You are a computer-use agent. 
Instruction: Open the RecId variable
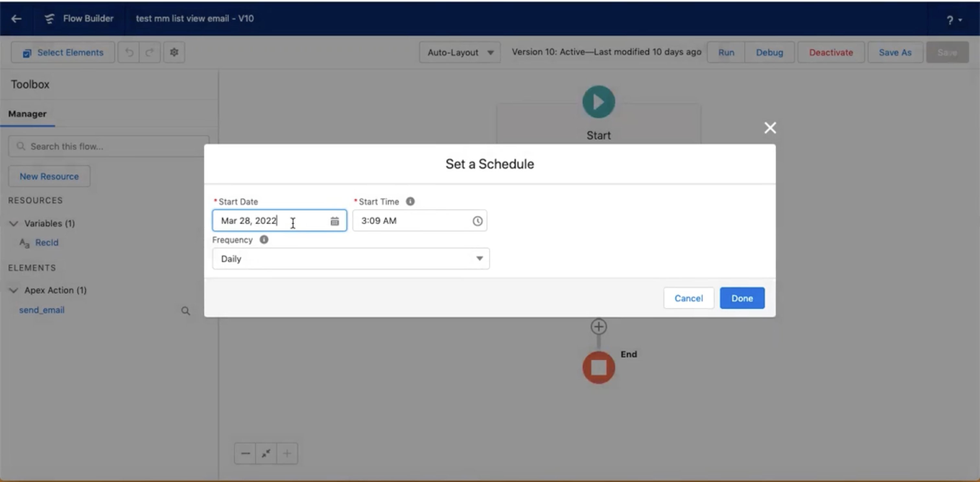click(x=46, y=243)
